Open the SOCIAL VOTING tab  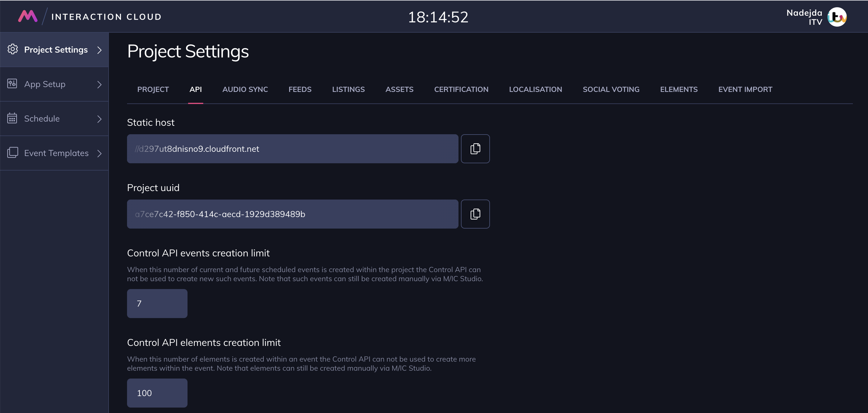pos(611,89)
